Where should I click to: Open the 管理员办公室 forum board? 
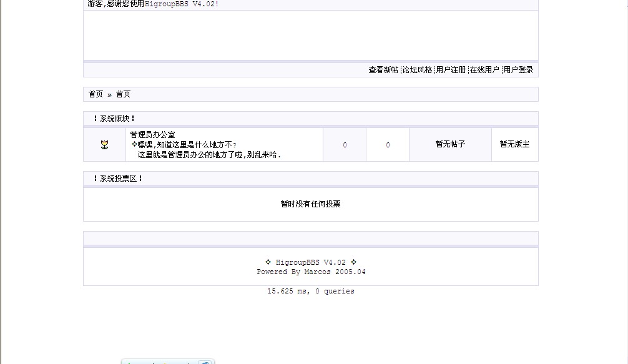click(152, 134)
